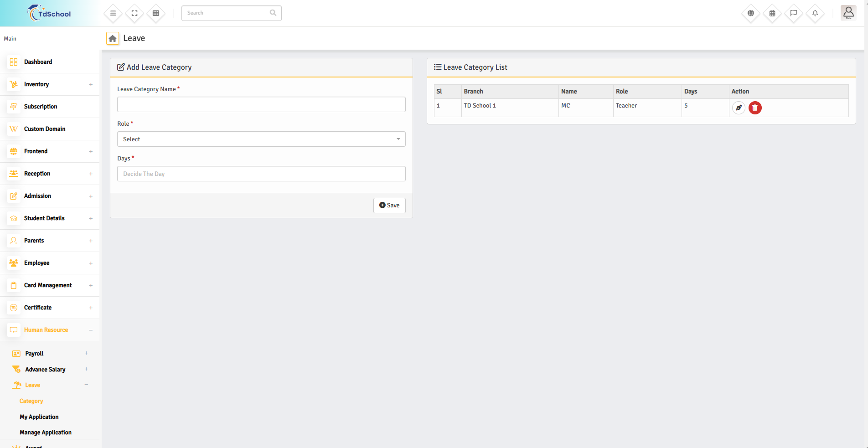Open the user profile avatar
Viewport: 868px width, 448px height.
[848, 13]
